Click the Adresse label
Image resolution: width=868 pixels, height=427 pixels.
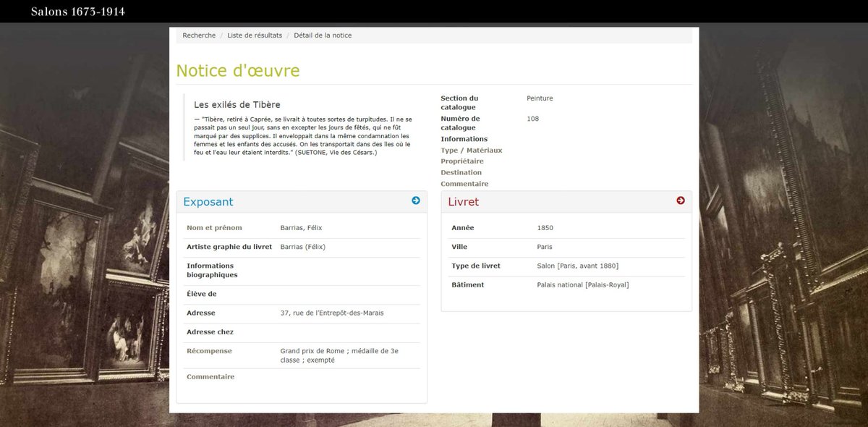(201, 313)
